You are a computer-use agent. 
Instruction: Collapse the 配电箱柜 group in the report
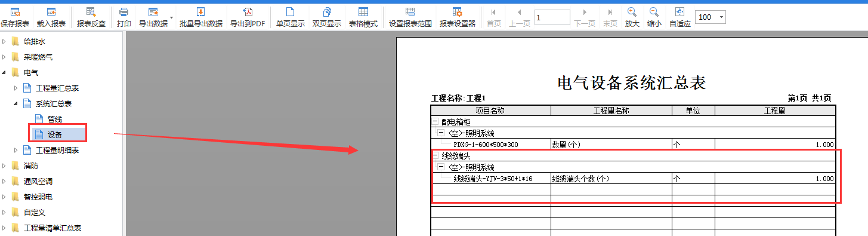(434, 121)
